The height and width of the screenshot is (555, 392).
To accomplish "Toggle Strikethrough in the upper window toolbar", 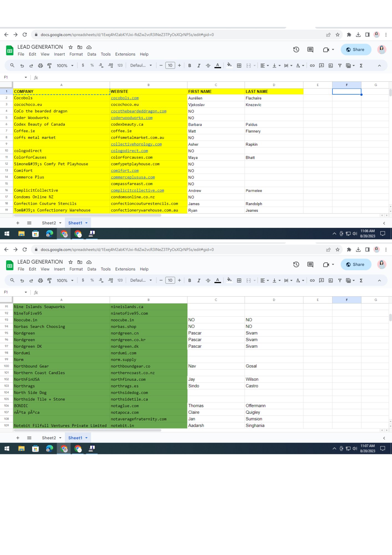I will click(x=208, y=66).
